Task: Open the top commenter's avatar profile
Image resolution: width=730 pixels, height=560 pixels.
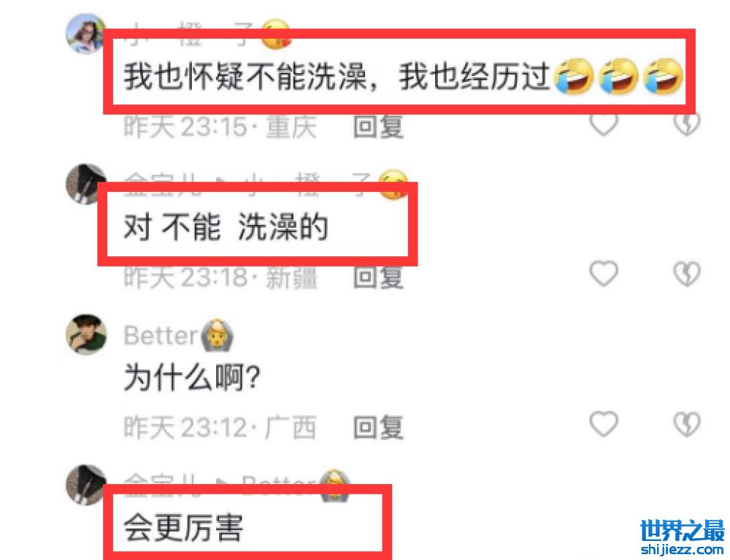Action: 85,34
